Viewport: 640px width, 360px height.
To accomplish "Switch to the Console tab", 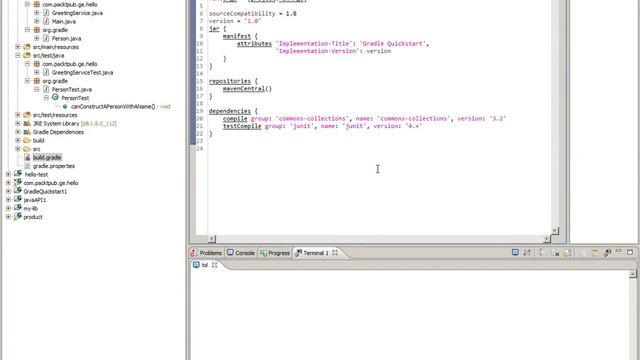I will (x=241, y=253).
